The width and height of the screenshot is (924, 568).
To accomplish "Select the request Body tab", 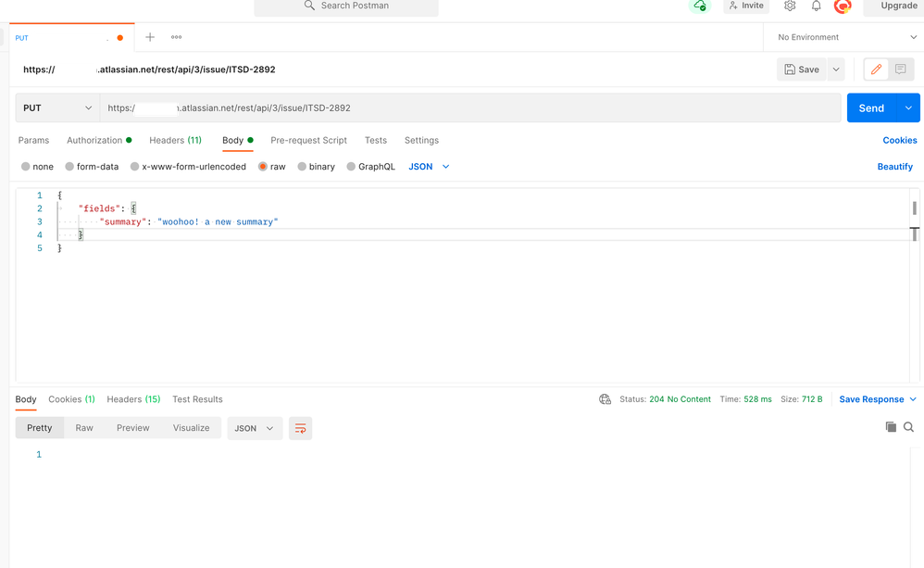I will pyautogui.click(x=238, y=140).
